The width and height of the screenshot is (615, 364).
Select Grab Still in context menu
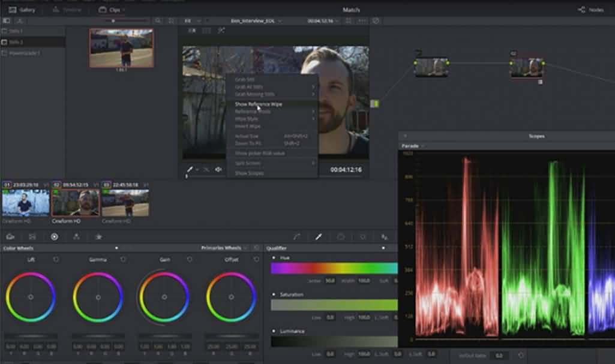(x=245, y=79)
